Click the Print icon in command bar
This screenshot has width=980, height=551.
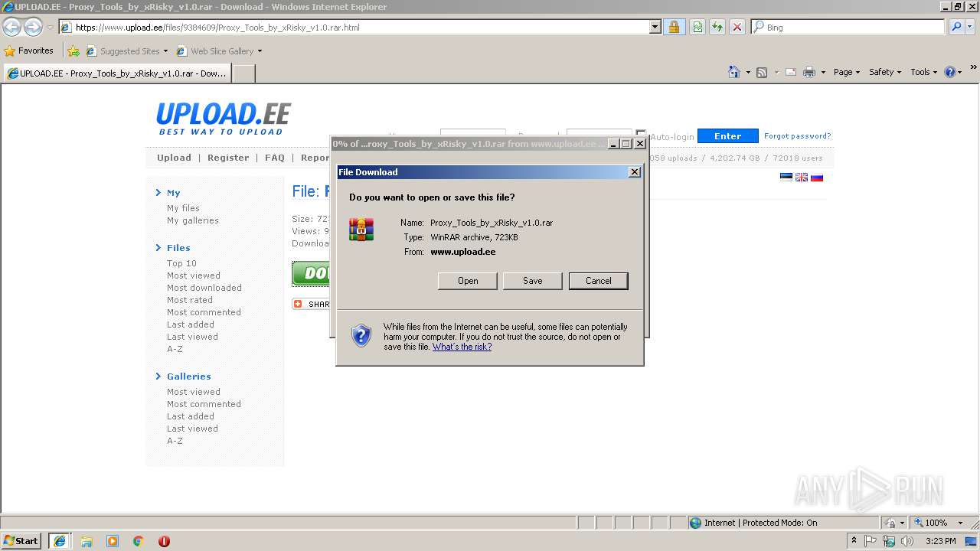pyautogui.click(x=809, y=72)
